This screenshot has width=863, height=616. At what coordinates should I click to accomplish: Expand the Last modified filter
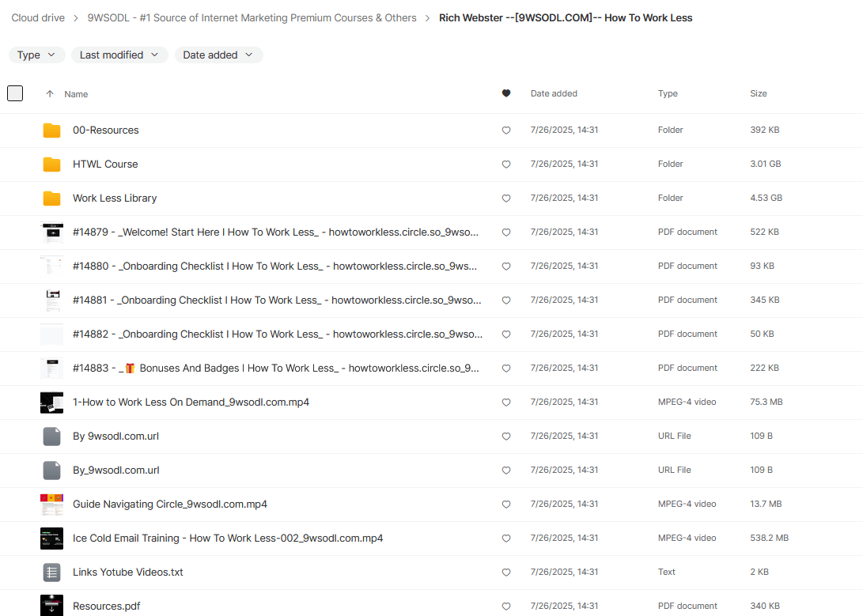[119, 55]
